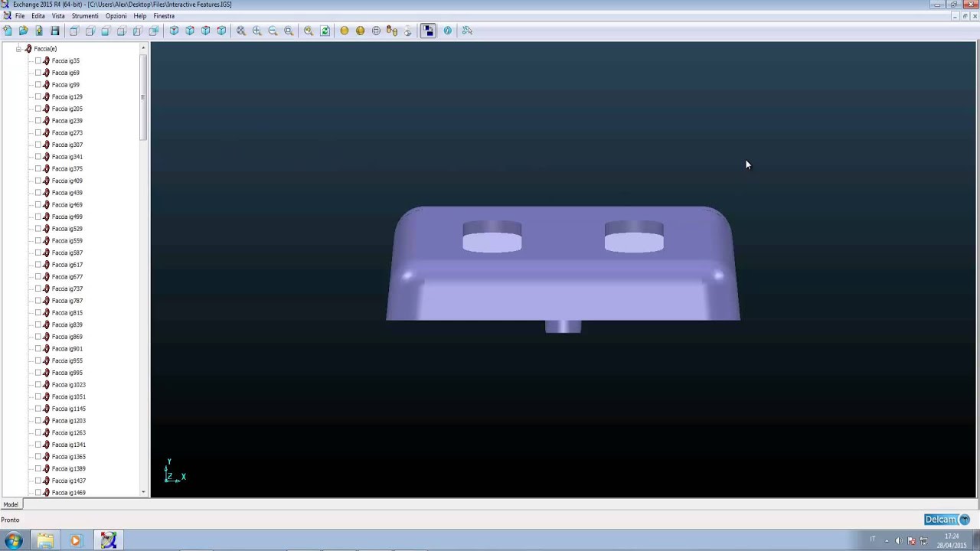Viewport: 980px width, 551px height.
Task: Click the green refresh view icon
Action: click(x=325, y=31)
